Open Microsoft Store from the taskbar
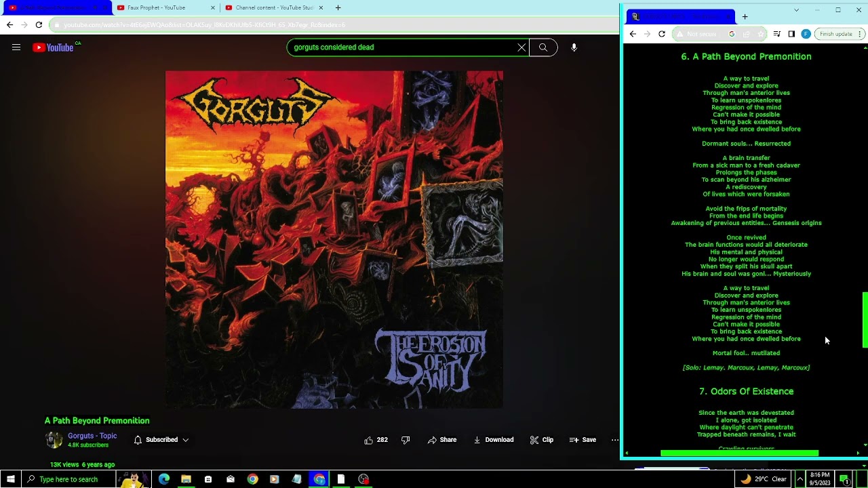Image resolution: width=868 pixels, height=488 pixels. (208, 479)
